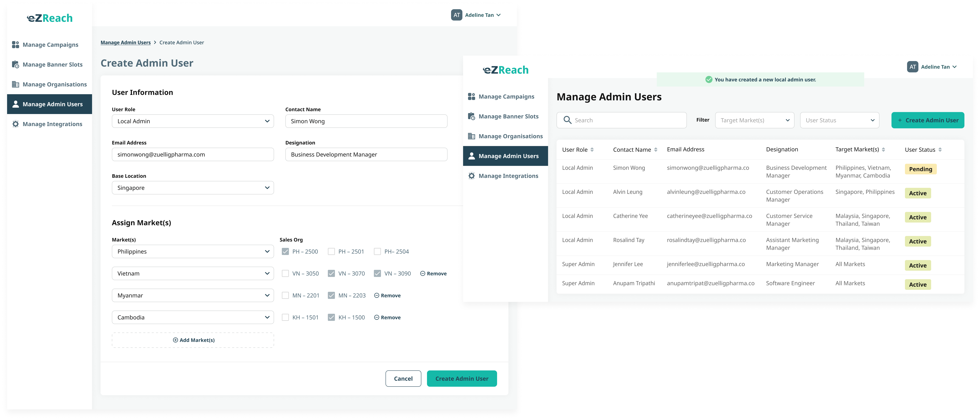The image size is (980, 420).
Task: Click Manage Banner Slots icon in right window sidebar
Action: point(471,116)
